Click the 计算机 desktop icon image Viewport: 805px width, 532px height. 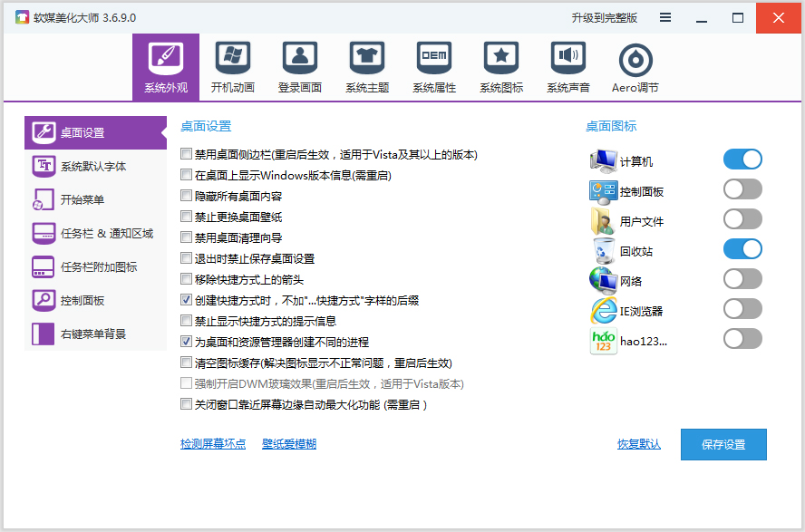pos(603,161)
